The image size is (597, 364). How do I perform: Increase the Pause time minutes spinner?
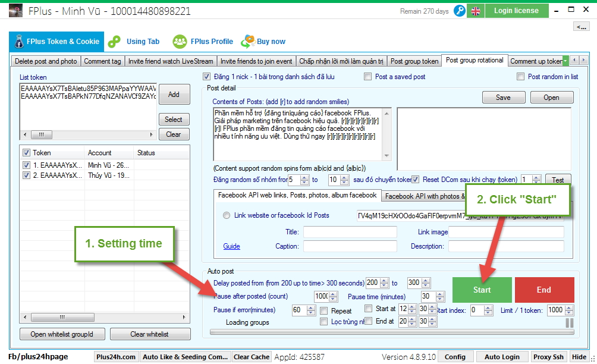[441, 294]
